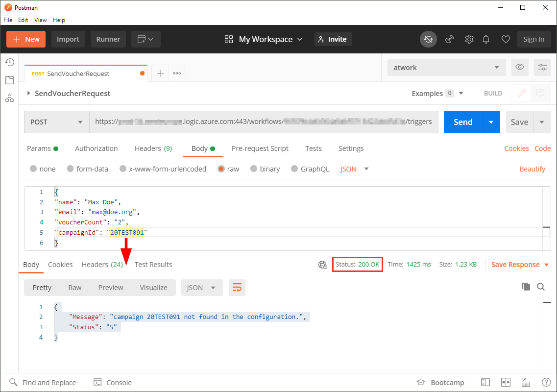Select the binary body type option

pos(254,169)
